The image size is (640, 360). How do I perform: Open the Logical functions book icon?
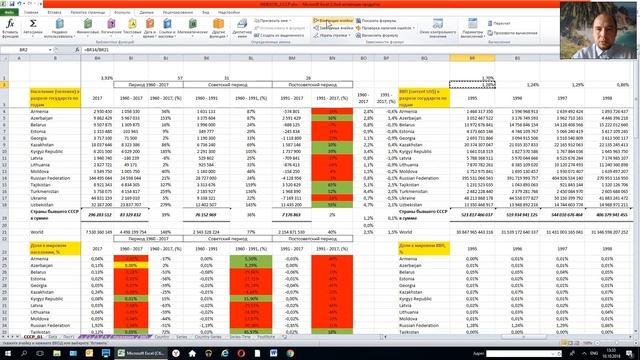tap(111, 28)
